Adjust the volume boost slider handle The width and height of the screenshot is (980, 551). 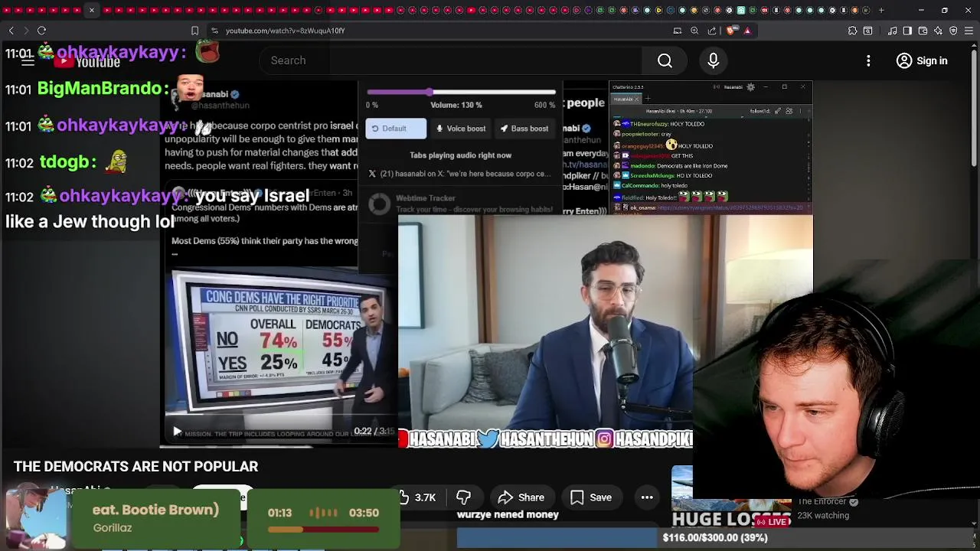(x=430, y=92)
